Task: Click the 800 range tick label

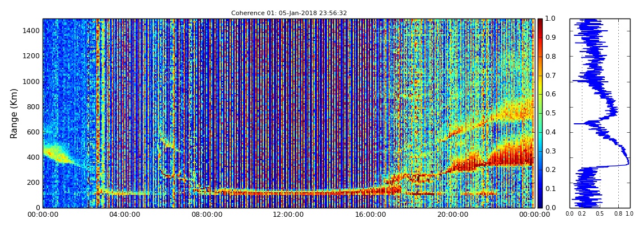Action: 33,107
